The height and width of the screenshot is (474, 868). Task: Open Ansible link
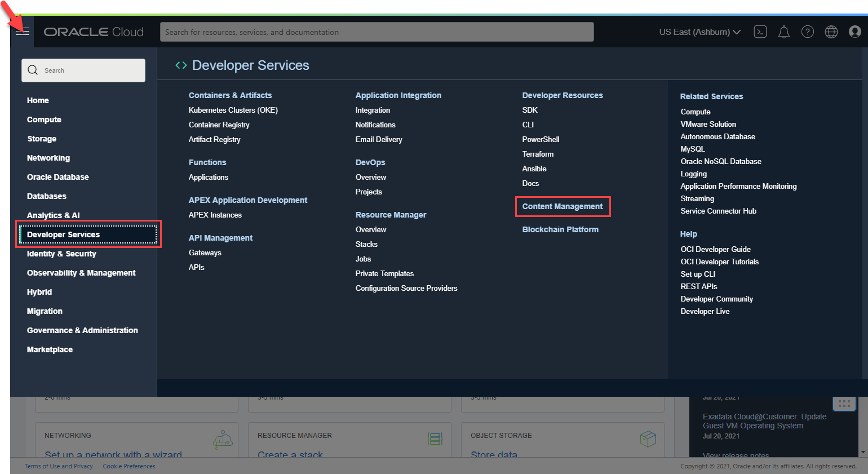click(534, 169)
